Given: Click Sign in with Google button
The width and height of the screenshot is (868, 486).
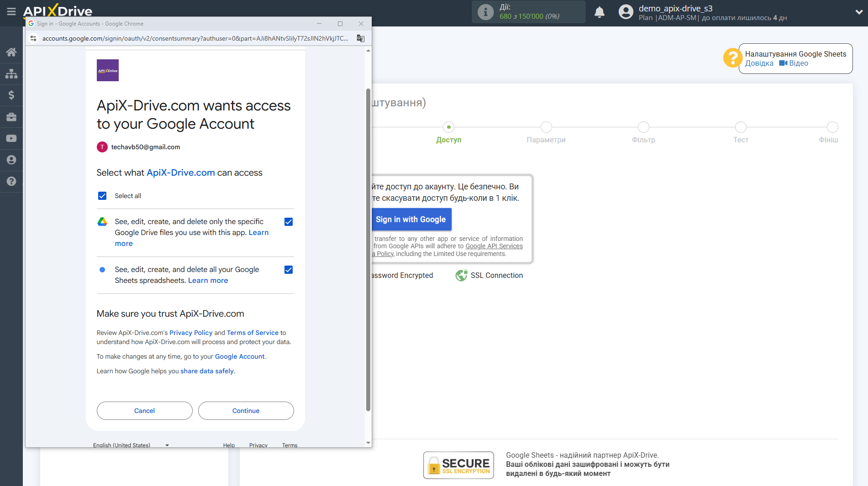Looking at the screenshot, I should coord(411,219).
